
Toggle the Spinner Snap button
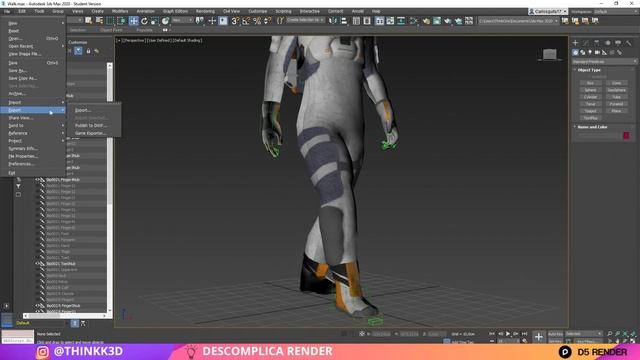(x=267, y=21)
